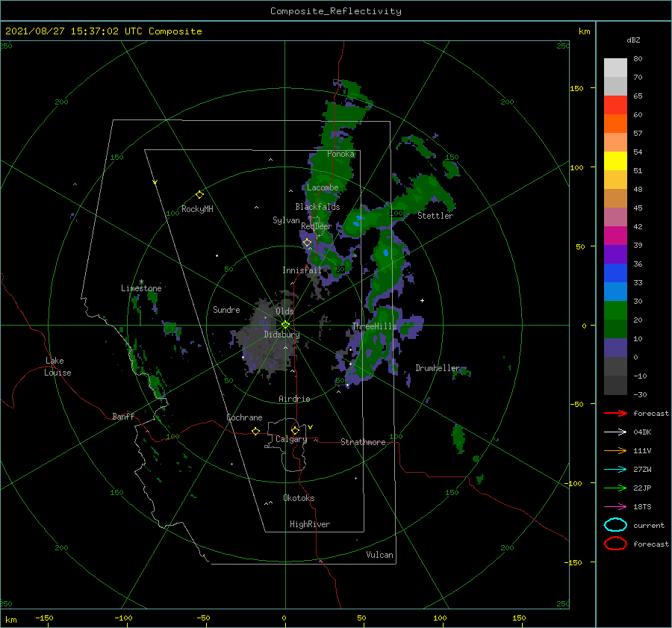The height and width of the screenshot is (628, 672).
Task: Click the orange 111V arrow in the legend
Action: (615, 450)
